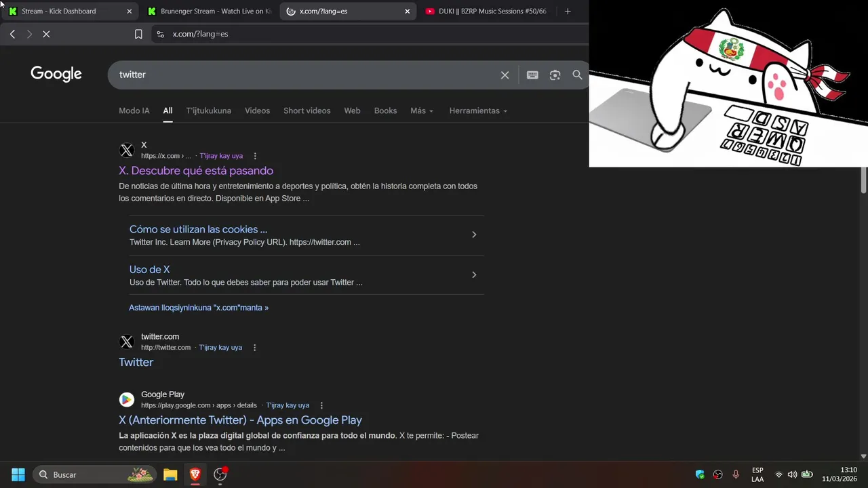The width and height of the screenshot is (868, 488).
Task: Open the clock showing 13:10
Action: coord(840,474)
